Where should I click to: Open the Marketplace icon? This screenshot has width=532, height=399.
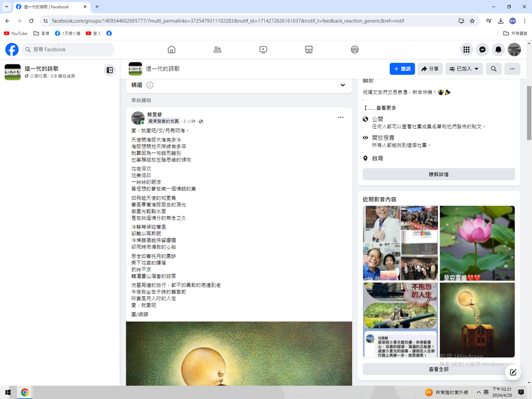309,49
